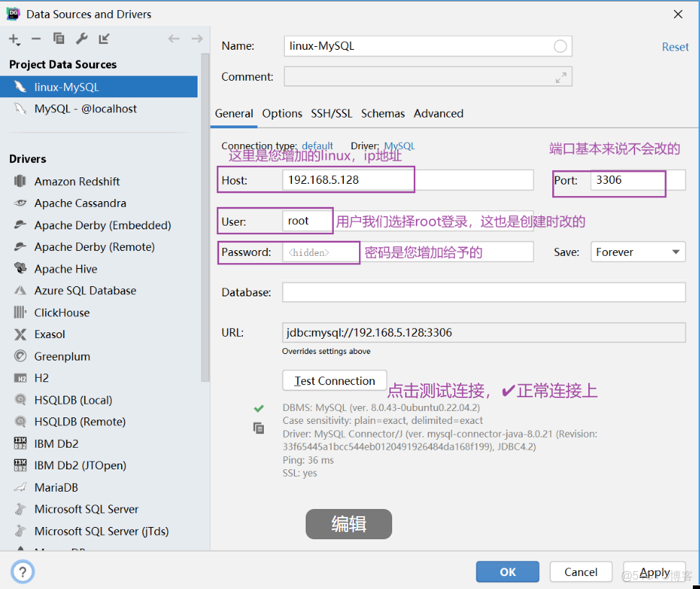Viewport: 700px width, 589px height.
Task: Click the Amazon Redshift driver icon
Action: point(20,181)
